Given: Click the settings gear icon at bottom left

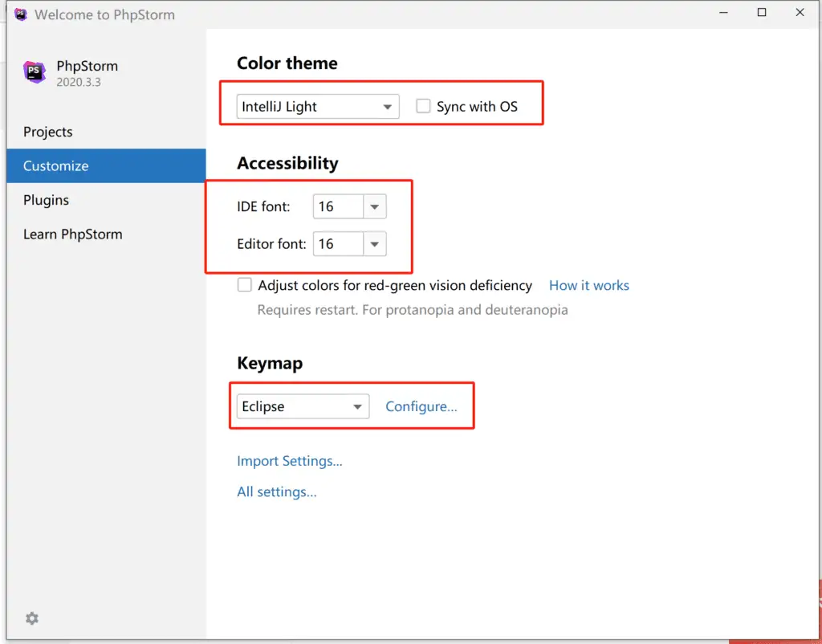Looking at the screenshot, I should tap(32, 618).
